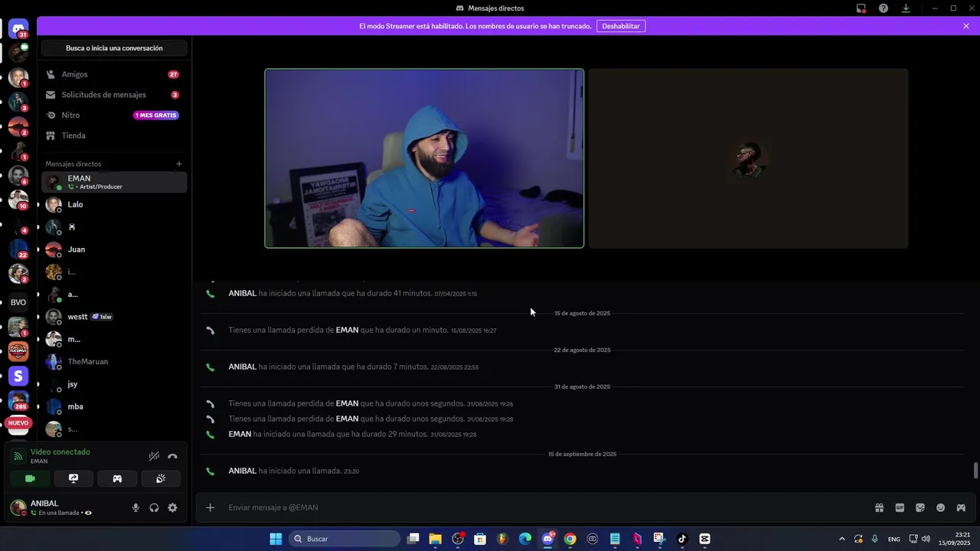Click the taskbar Buscar search box
Screen dimensions: 980x551
click(x=345, y=539)
